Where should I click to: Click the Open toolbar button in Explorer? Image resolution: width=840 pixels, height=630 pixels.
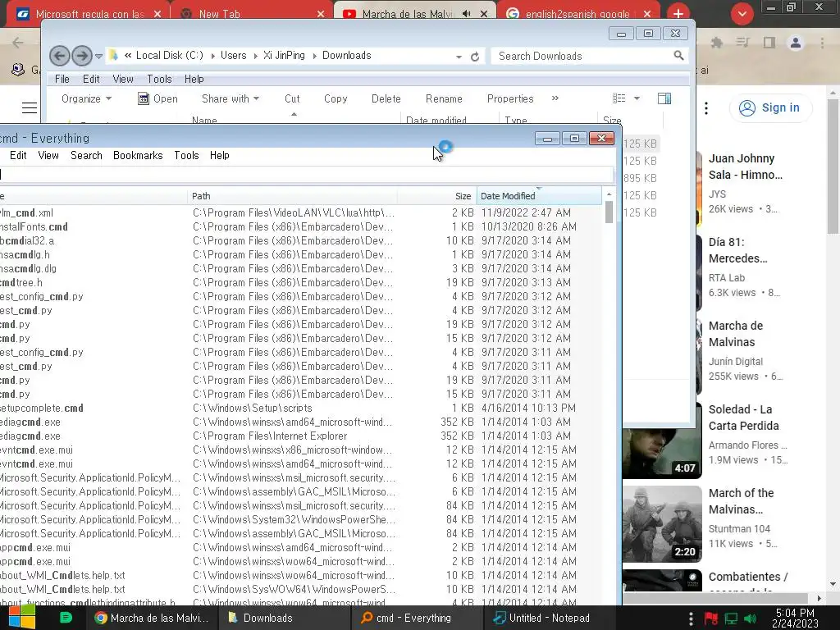pos(157,98)
